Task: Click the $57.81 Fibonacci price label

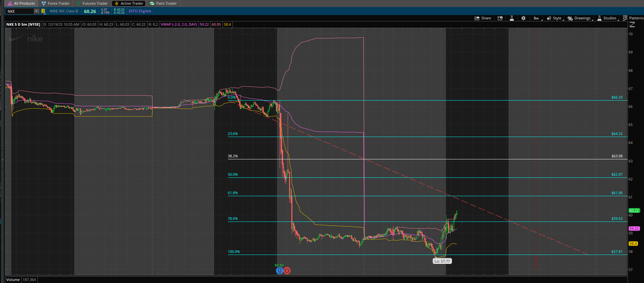Action: 617,252
